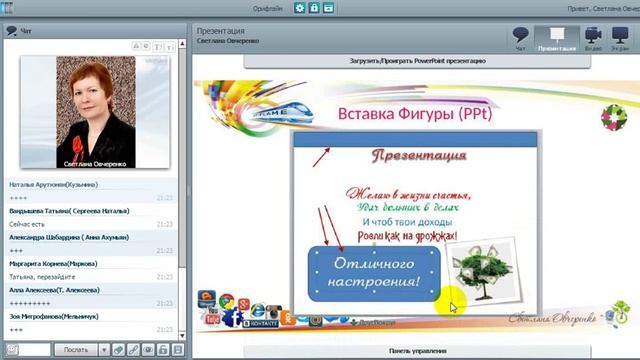Click the Internet Explorer icon on the slide
This screenshot has width=640, height=360.
click(258, 311)
